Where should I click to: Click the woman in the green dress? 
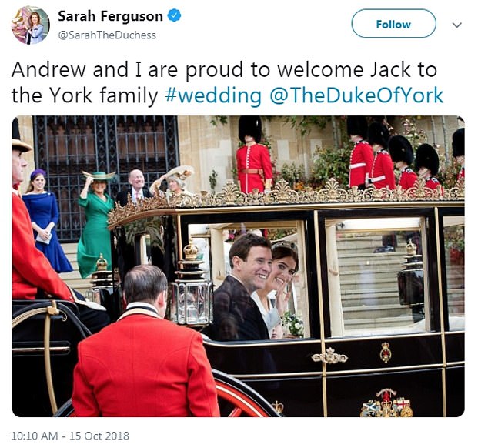[x=95, y=224]
